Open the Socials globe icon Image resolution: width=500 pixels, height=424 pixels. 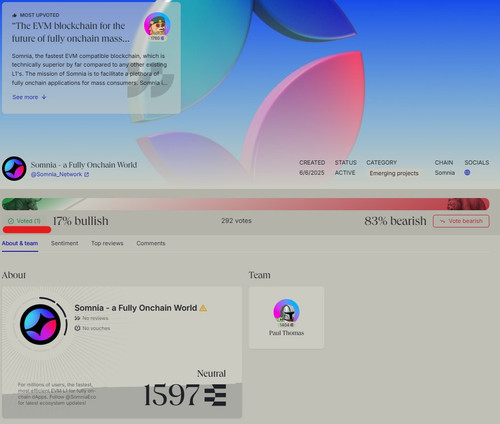click(x=467, y=173)
